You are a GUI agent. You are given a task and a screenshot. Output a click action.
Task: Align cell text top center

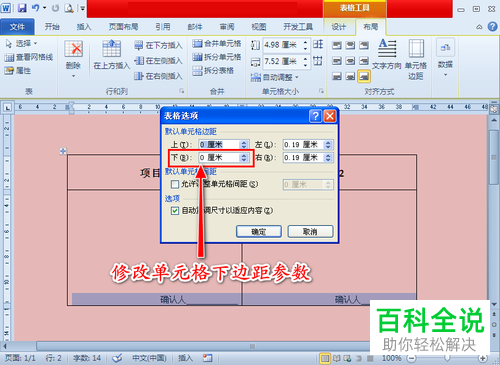click(350, 45)
